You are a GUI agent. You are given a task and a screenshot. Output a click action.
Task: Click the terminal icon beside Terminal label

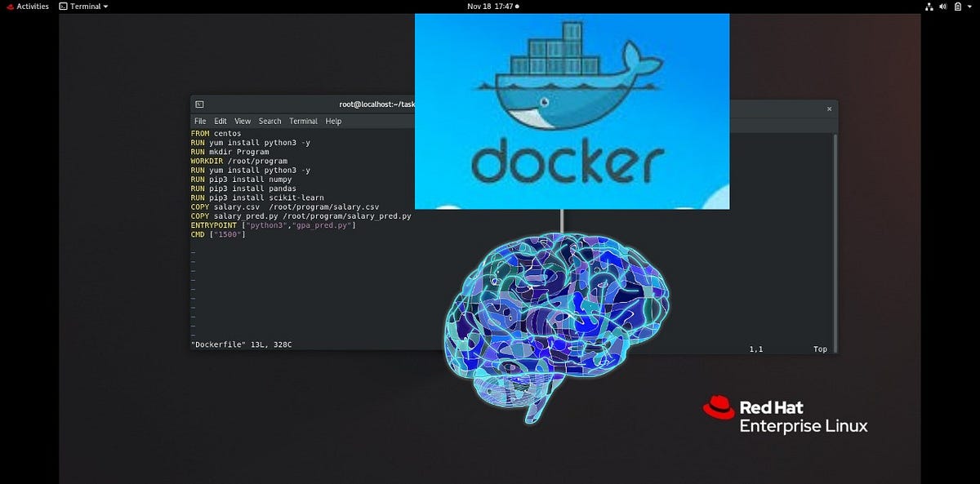click(x=64, y=6)
